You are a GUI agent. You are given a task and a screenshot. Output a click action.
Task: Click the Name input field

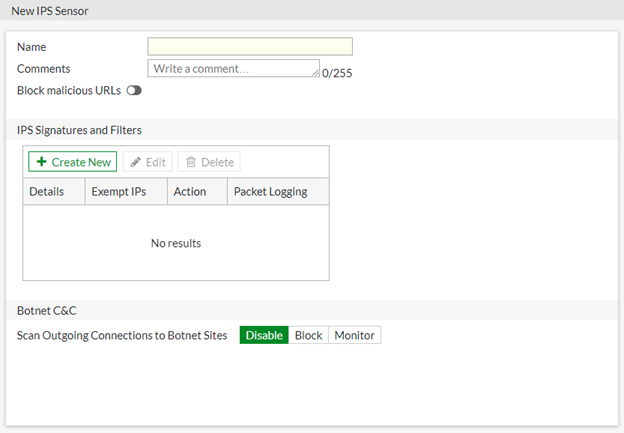tap(250, 46)
